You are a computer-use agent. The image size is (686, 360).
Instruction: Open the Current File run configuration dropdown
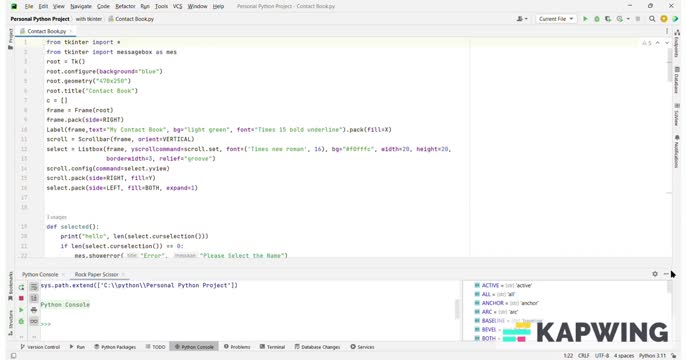[556, 19]
